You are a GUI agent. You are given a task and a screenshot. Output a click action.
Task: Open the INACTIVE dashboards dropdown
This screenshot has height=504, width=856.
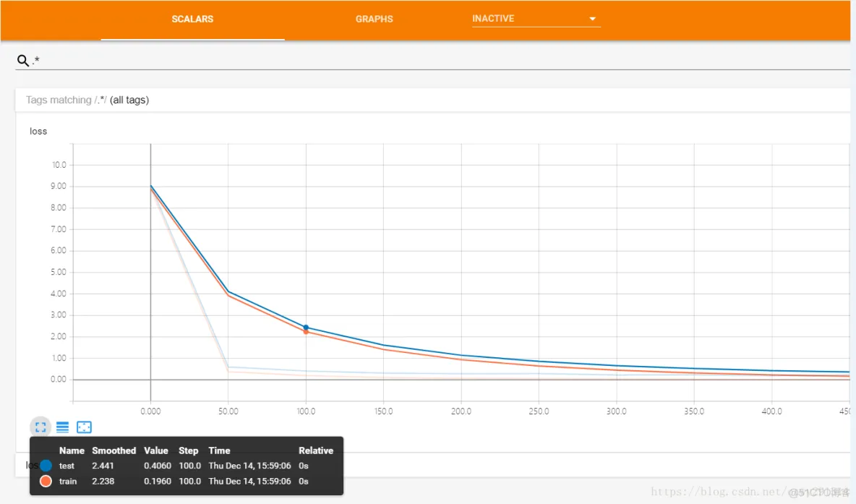536,19
